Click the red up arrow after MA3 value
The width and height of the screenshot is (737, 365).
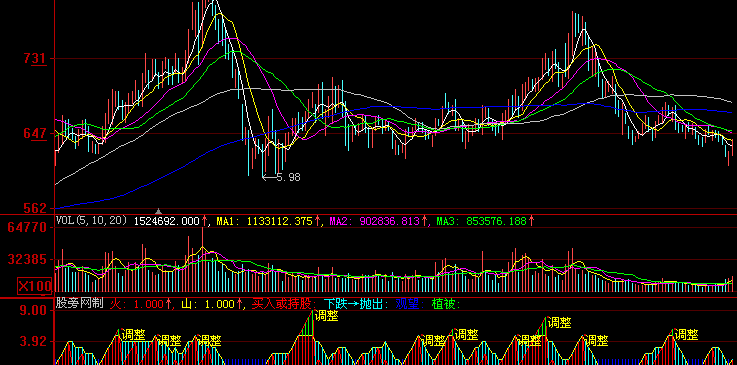point(531,221)
